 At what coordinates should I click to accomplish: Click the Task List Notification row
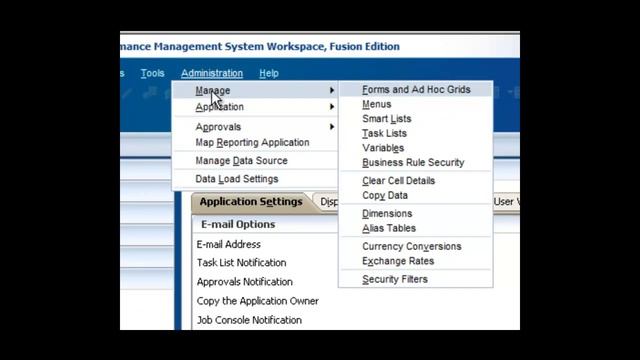pyautogui.click(x=241, y=263)
